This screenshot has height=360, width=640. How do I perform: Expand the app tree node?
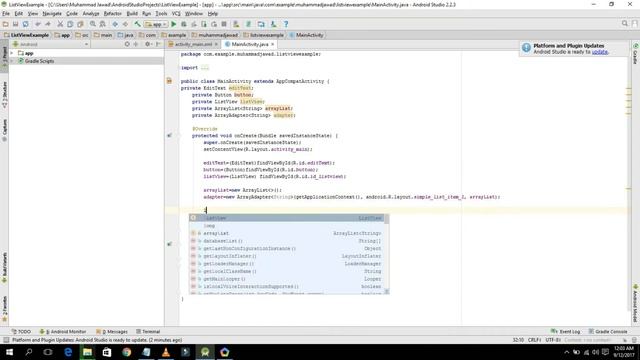(x=12, y=53)
